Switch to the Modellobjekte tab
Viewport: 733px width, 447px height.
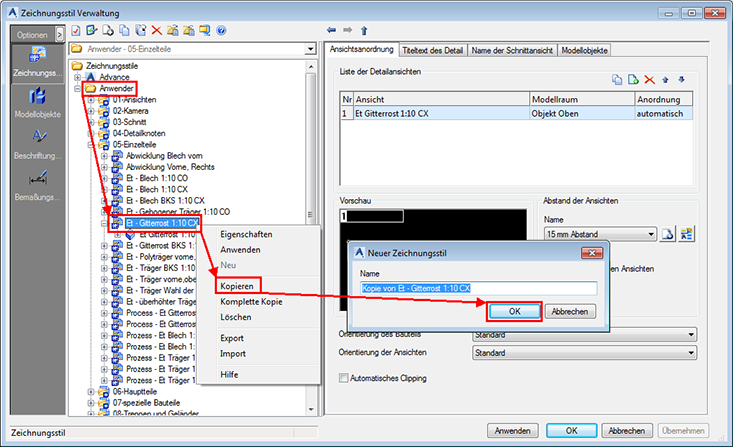[x=584, y=50]
